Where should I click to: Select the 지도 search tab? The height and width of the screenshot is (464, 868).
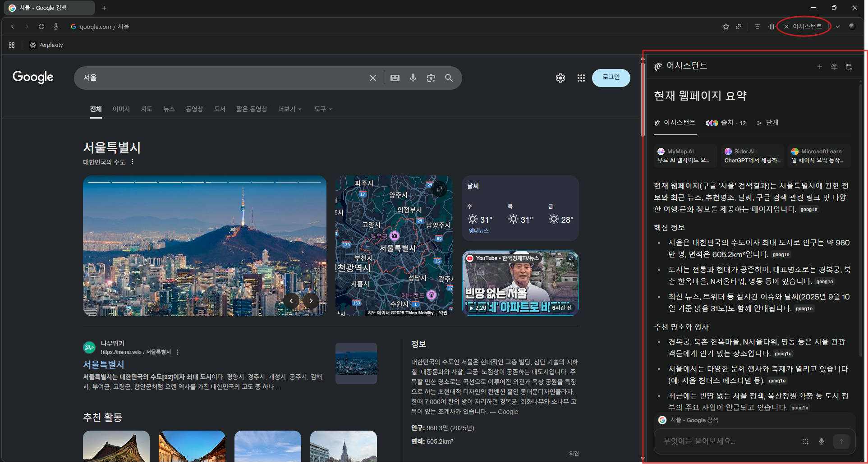tap(147, 109)
